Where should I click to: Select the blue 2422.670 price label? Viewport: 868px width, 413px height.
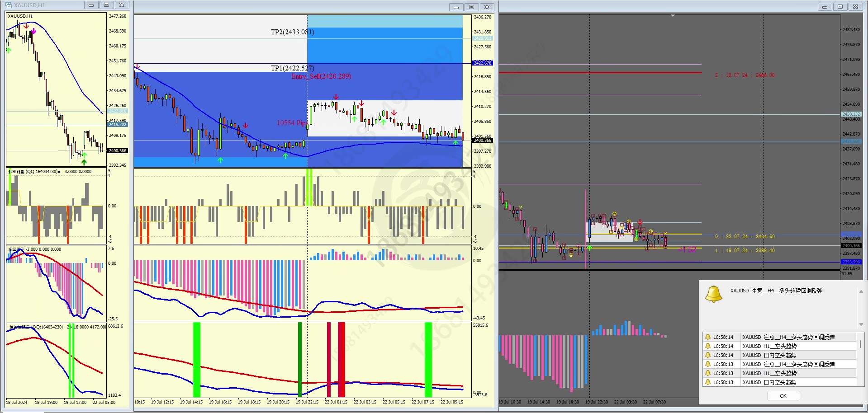[483, 63]
